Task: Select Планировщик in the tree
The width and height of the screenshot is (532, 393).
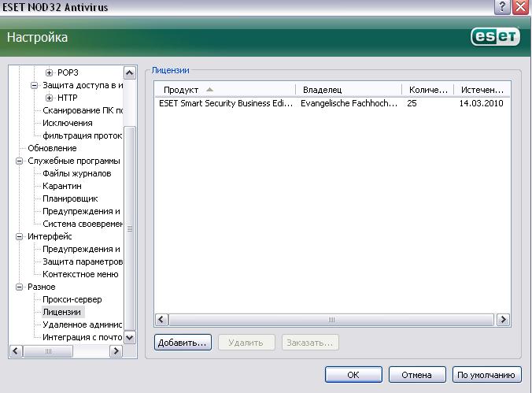Action: (x=70, y=198)
